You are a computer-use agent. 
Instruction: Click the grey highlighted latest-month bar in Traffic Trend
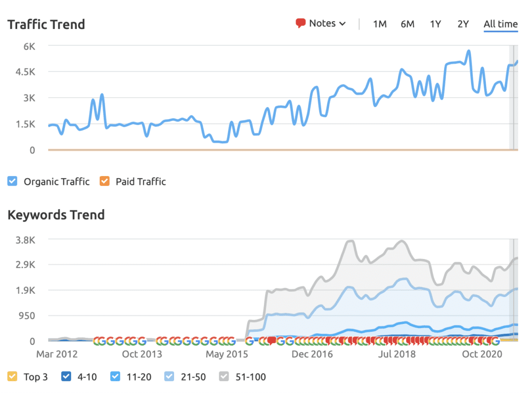coord(513,97)
